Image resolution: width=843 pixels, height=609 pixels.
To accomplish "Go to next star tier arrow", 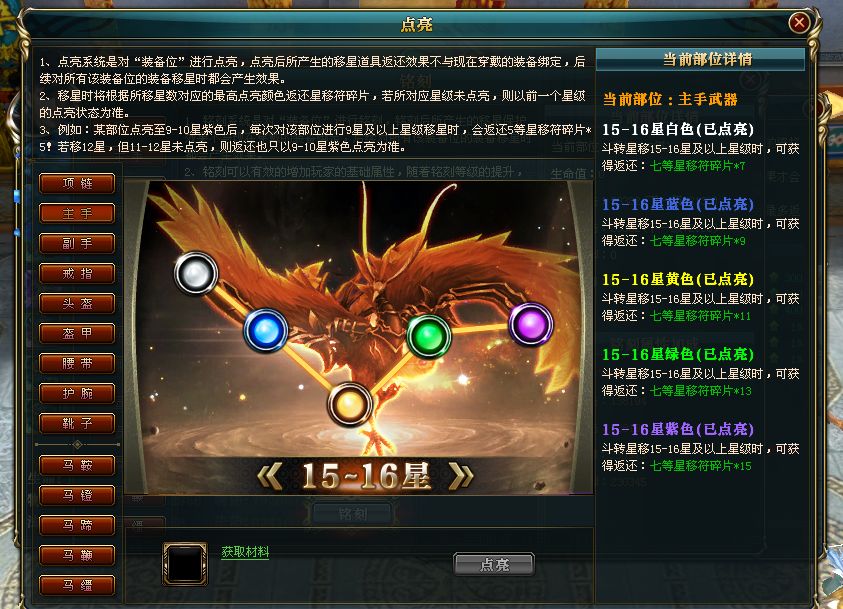I will [x=461, y=476].
